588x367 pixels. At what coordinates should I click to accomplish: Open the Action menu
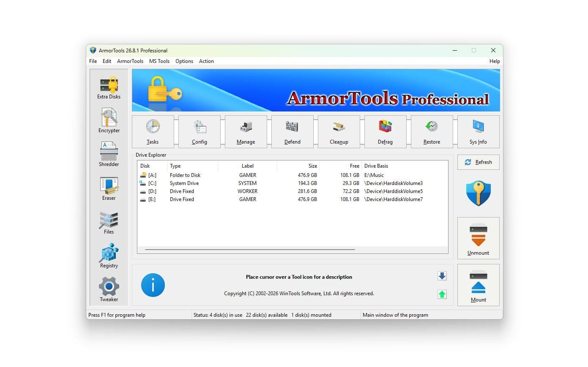pos(206,61)
